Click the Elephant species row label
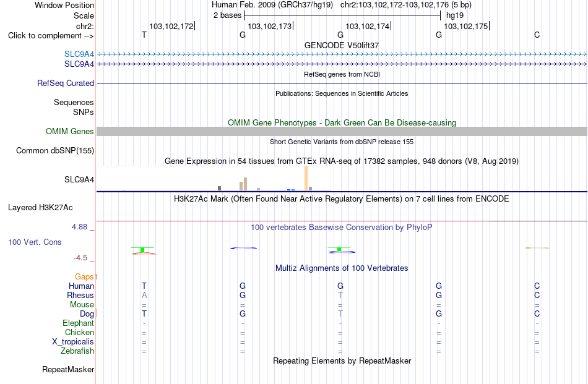 tap(79, 323)
